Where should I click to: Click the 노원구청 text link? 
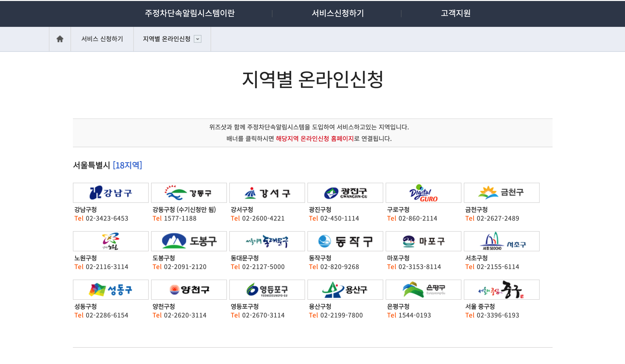86,258
